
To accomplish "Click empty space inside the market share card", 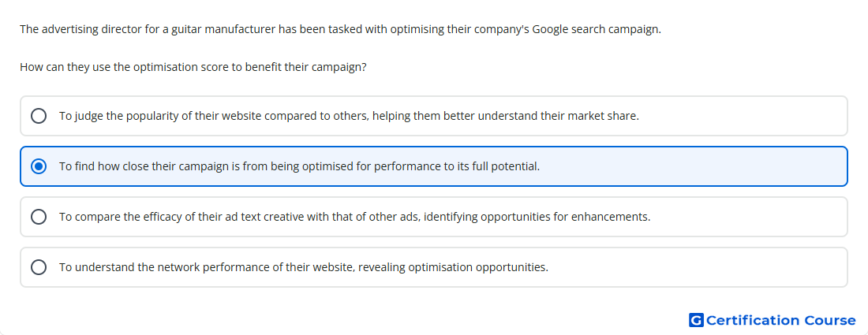I will pyautogui.click(x=742, y=116).
